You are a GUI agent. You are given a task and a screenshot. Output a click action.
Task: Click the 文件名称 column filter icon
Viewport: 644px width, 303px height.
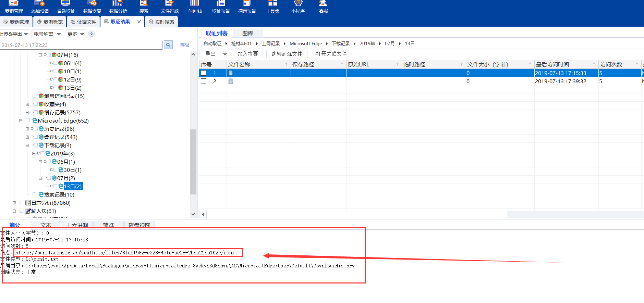[286, 64]
